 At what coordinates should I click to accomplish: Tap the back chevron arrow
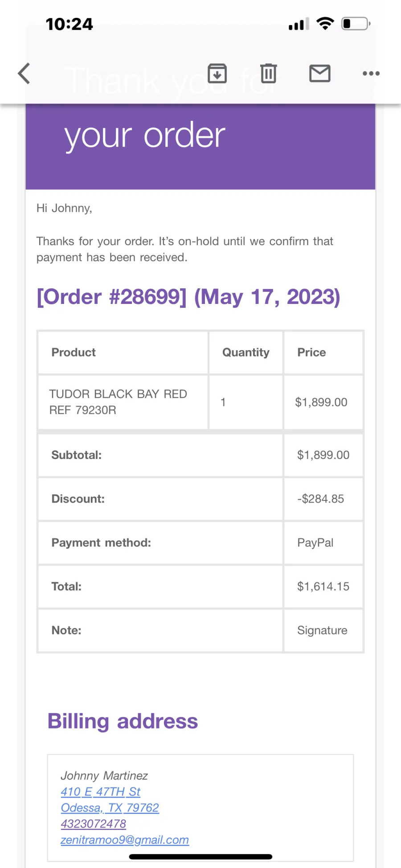pos(24,74)
